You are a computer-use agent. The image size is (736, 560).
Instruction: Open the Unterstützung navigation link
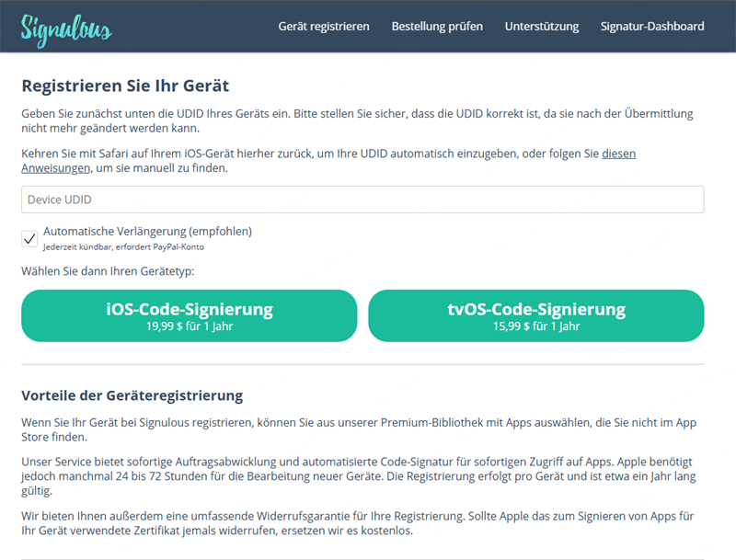(542, 27)
